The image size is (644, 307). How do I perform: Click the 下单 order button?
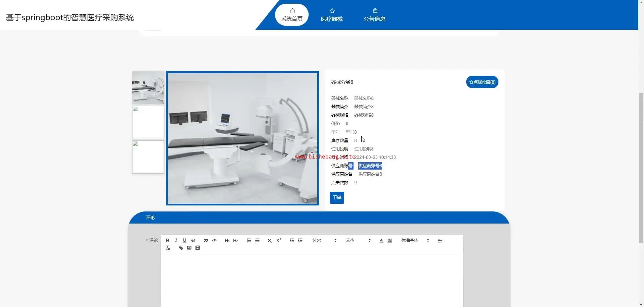[x=337, y=198]
